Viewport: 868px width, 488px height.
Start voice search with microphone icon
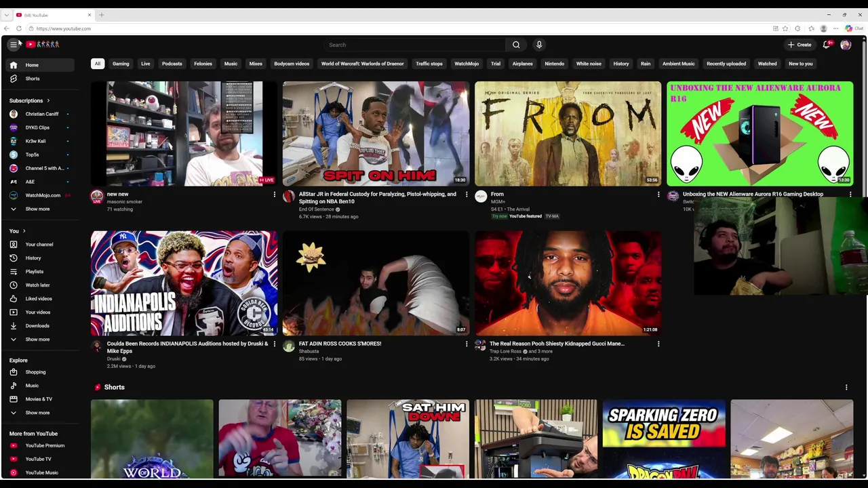(x=539, y=45)
